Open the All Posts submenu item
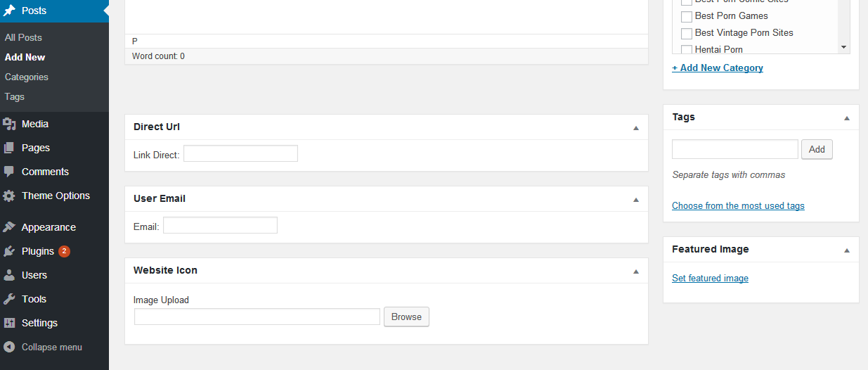The width and height of the screenshot is (868, 370). click(x=23, y=37)
